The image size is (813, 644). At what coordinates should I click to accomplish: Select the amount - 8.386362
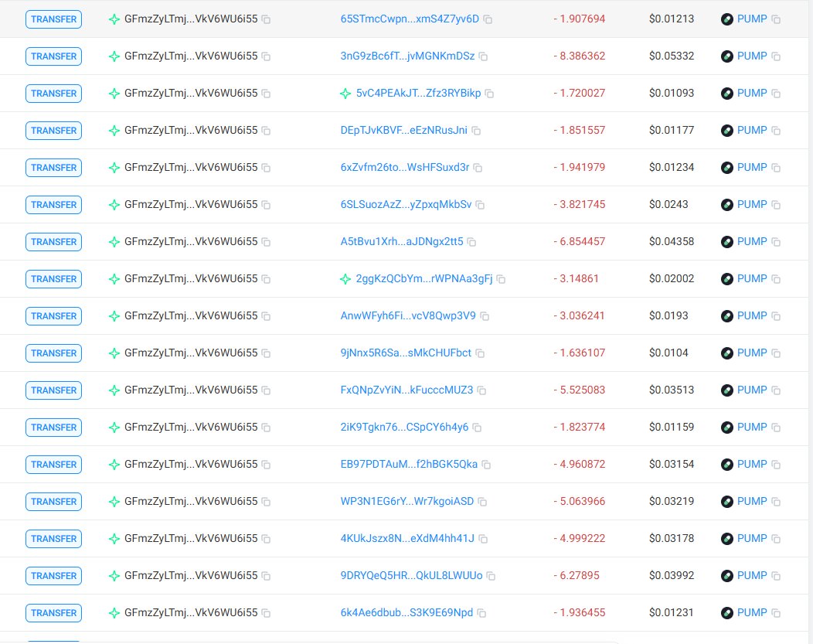pos(579,56)
